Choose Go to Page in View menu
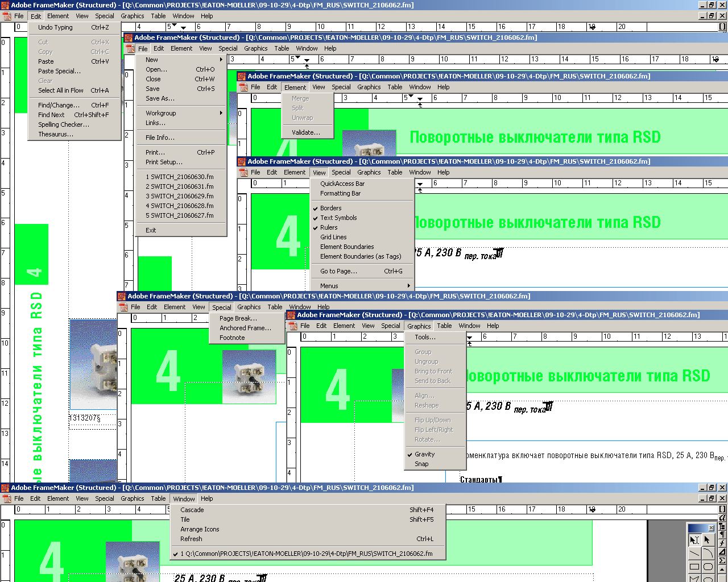The image size is (728, 582). click(x=362, y=271)
